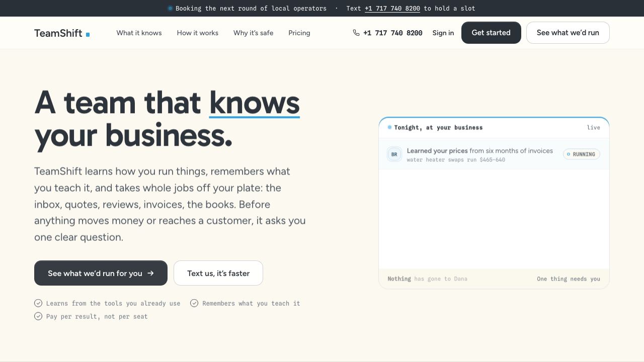
Task: Click the blue dot beside Tonight title
Action: [389, 127]
